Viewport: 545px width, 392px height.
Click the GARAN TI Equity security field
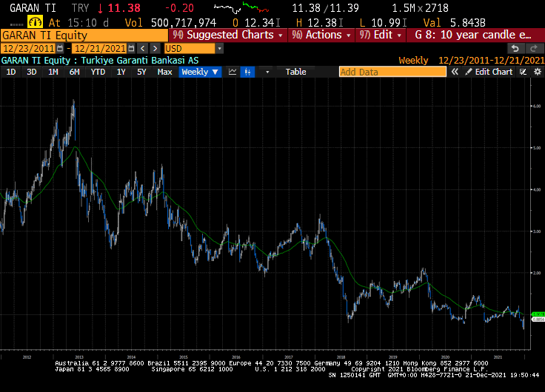tap(84, 36)
